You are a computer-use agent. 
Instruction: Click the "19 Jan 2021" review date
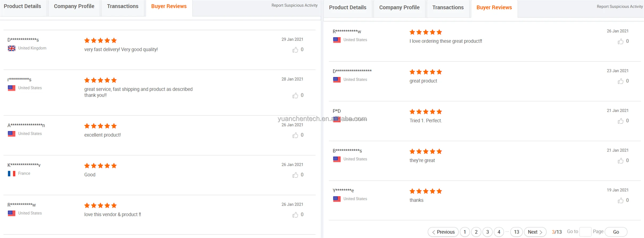tap(617, 190)
